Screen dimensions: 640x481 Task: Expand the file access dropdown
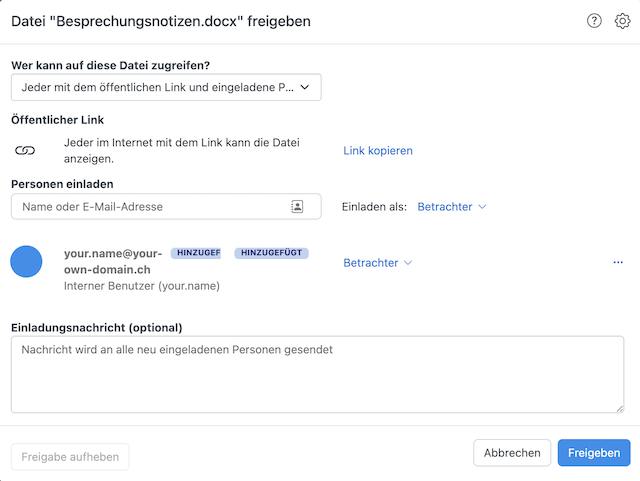(x=166, y=87)
